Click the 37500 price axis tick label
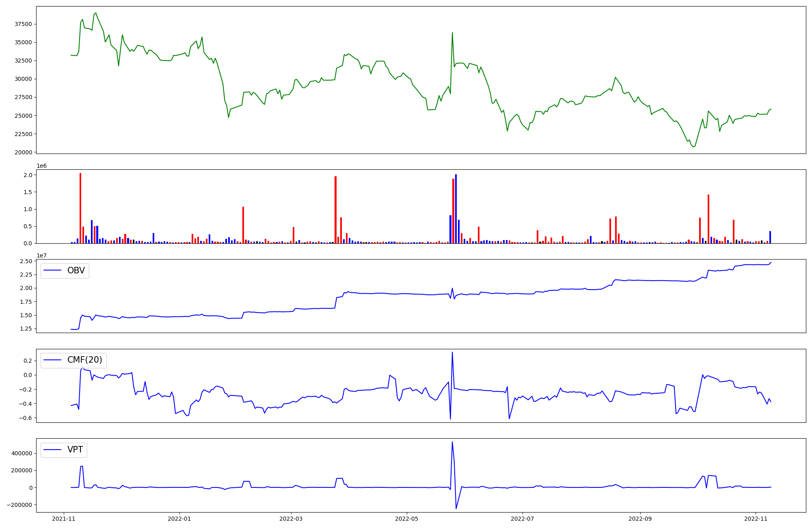This screenshot has height=528, width=812. (x=23, y=24)
